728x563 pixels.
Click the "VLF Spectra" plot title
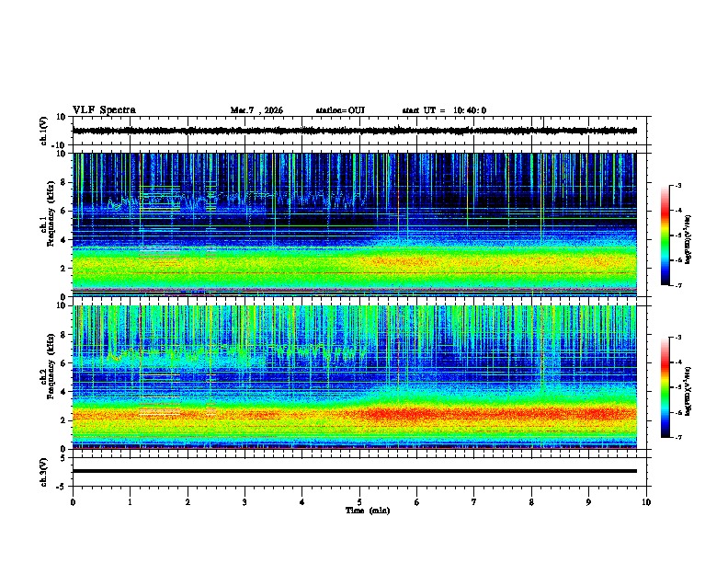(104, 110)
